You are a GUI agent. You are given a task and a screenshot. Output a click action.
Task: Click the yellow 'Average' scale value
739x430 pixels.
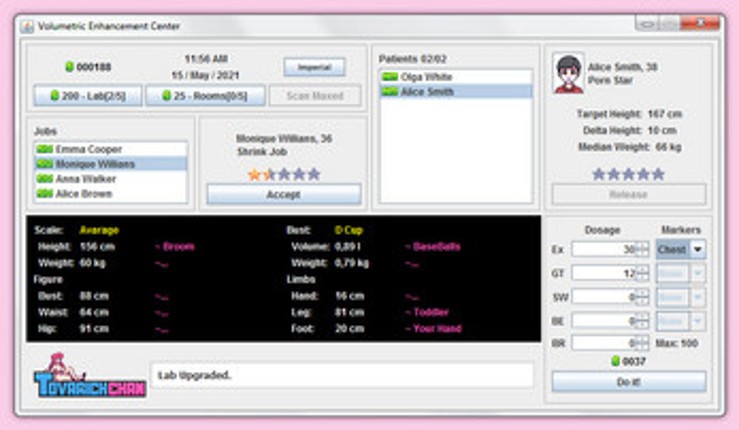(99, 230)
